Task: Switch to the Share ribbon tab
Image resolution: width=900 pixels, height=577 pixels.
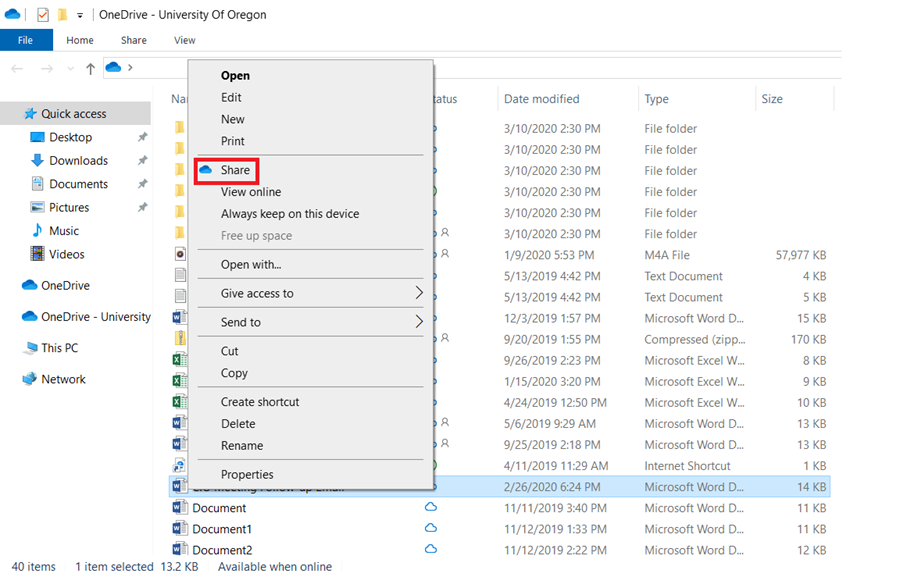Action: [134, 40]
